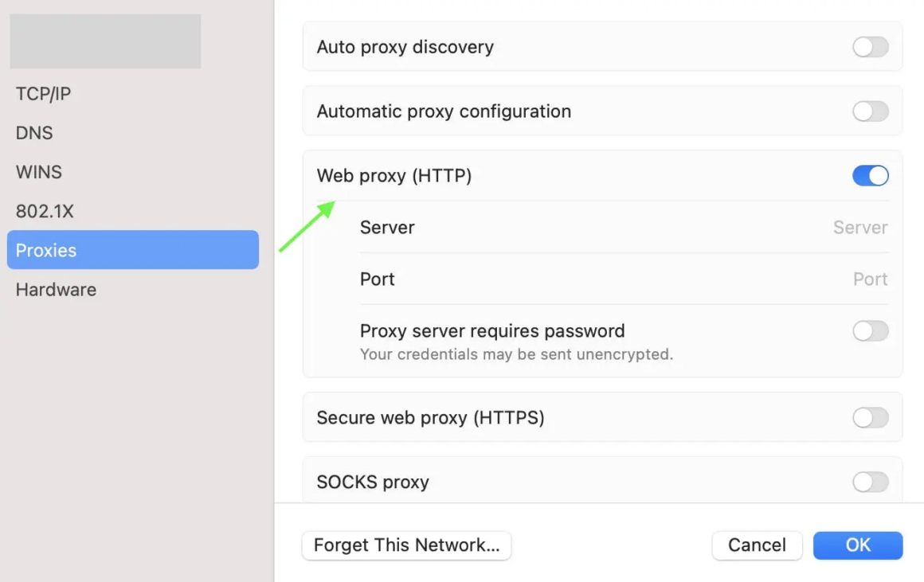924x582 pixels.
Task: Confirm settings with the OK button
Action: tap(858, 545)
